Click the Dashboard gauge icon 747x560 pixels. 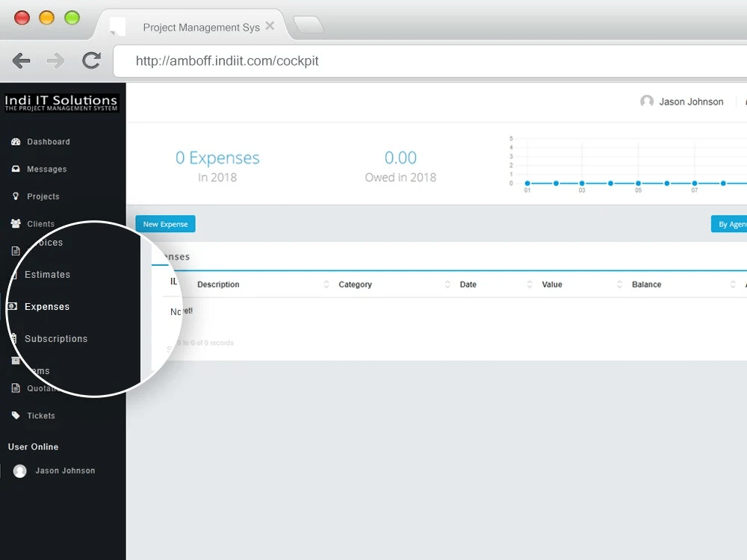pos(16,141)
